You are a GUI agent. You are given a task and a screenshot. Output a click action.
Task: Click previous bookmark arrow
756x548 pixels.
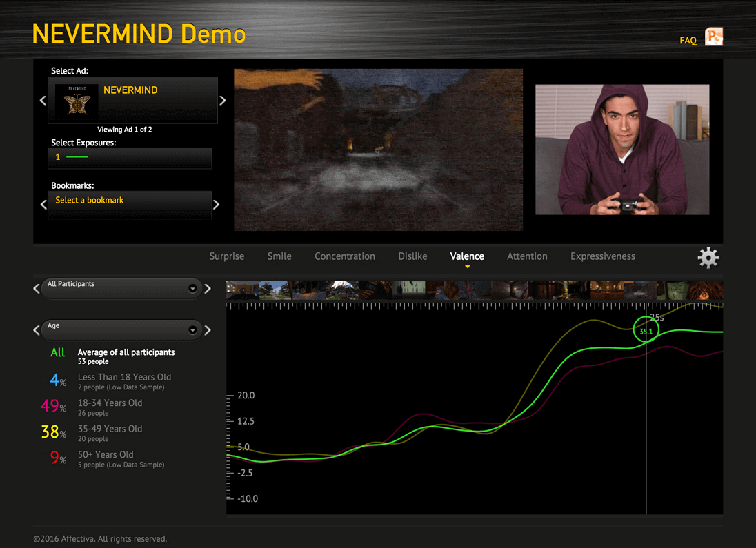coord(43,204)
